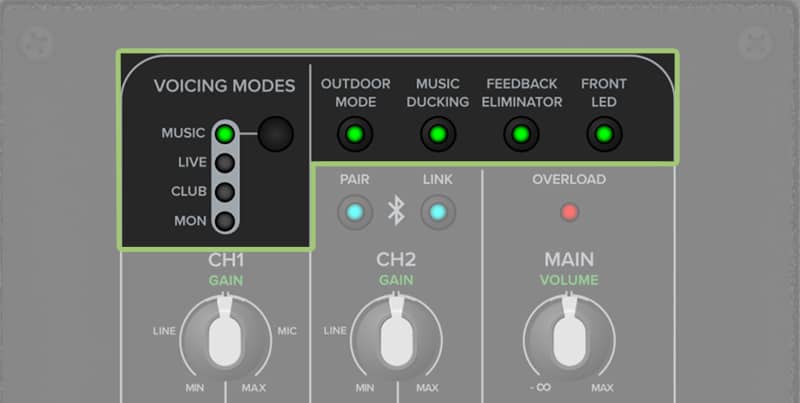Image resolution: width=800 pixels, height=403 pixels.
Task: Click the MIN marking on CH1 knob
Action: point(195,388)
